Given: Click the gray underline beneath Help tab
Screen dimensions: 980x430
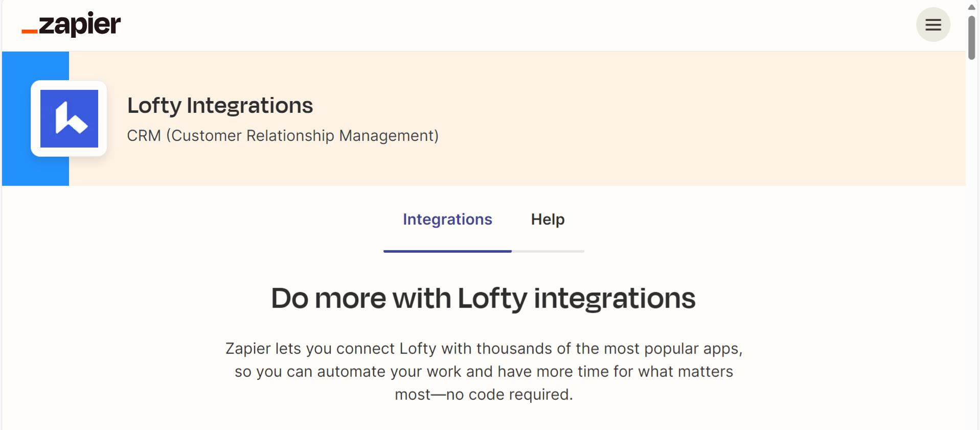Looking at the screenshot, I should [x=548, y=251].
